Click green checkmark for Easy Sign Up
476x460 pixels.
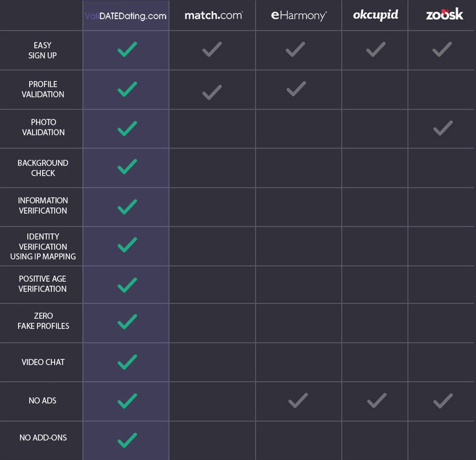coord(127,49)
